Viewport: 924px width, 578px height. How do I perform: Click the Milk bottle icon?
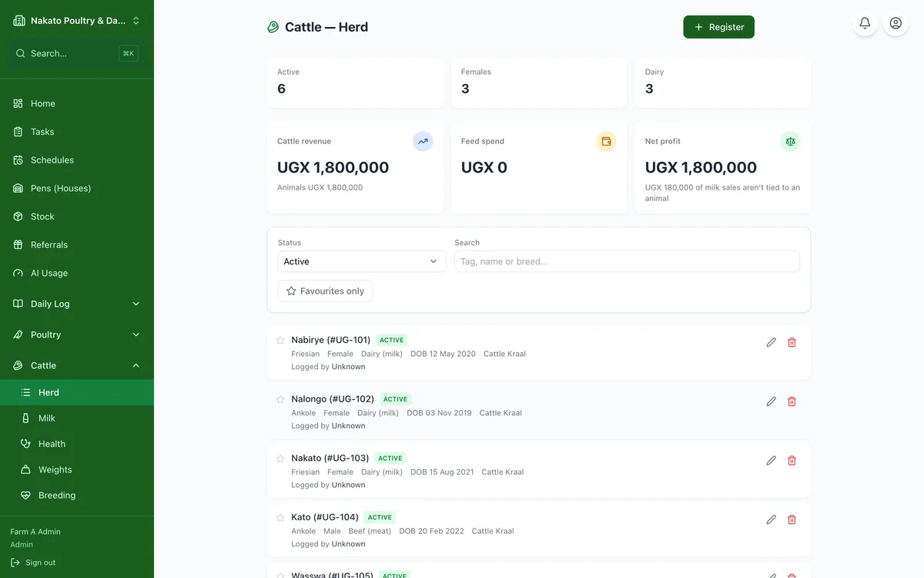point(25,418)
